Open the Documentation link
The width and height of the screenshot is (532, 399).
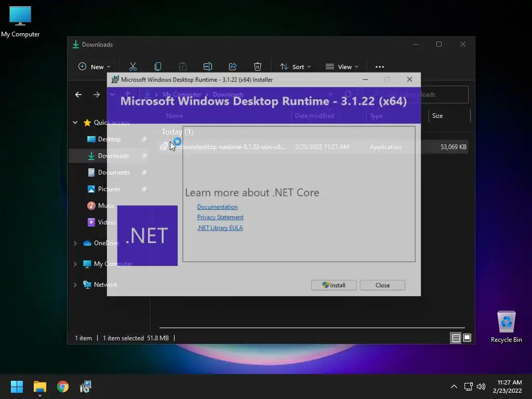[217, 207]
